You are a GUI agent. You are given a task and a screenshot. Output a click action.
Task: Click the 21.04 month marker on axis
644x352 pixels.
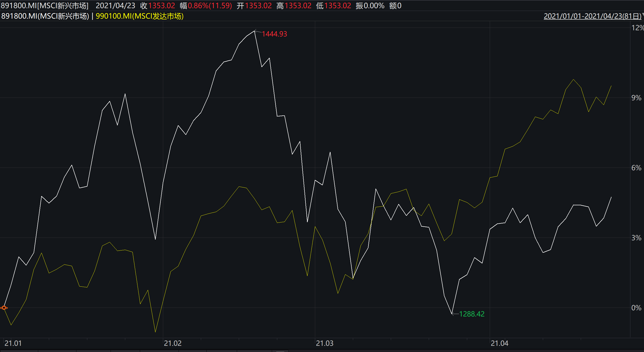pyautogui.click(x=499, y=343)
